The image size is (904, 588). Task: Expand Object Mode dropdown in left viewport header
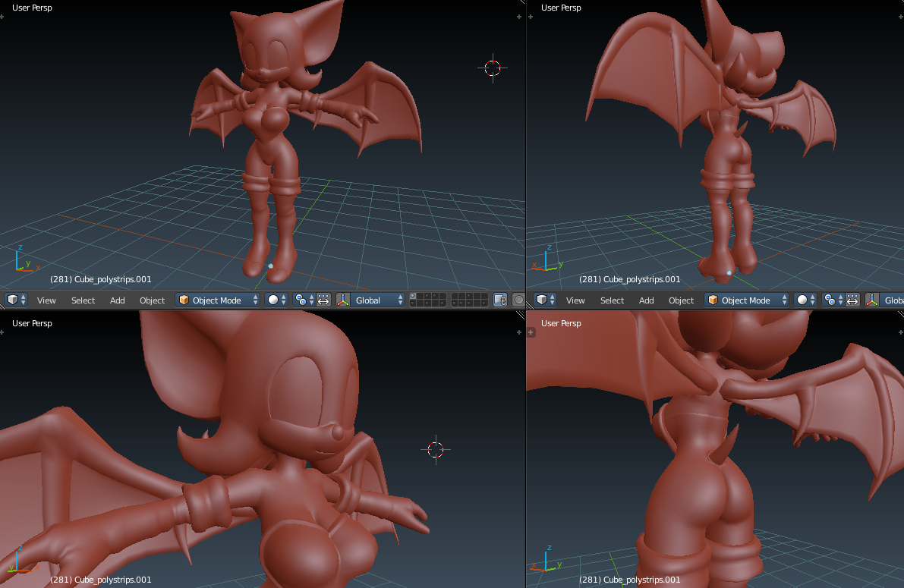coord(218,300)
